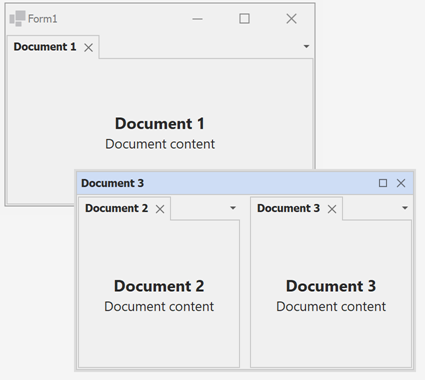Close the Document 2 tab
Screen dimensions: 425x380
click(x=160, y=209)
